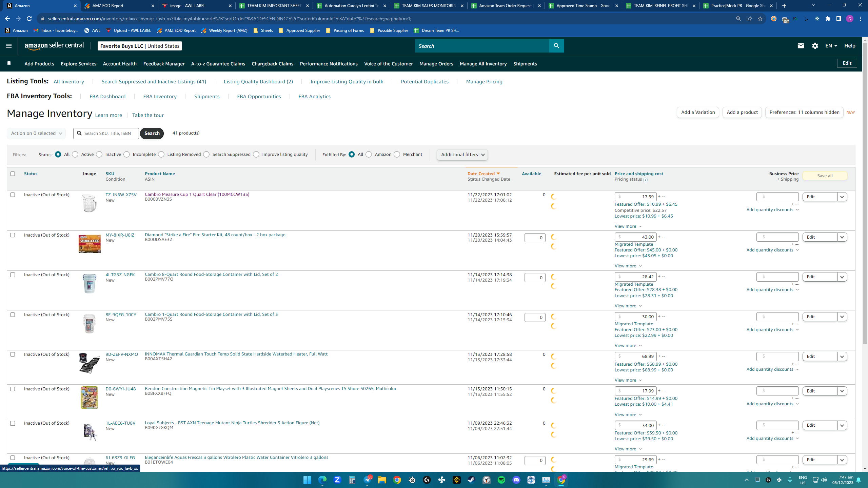
Task: Open Search Suppressed and Inactive Listings link
Action: pyautogui.click(x=154, y=82)
